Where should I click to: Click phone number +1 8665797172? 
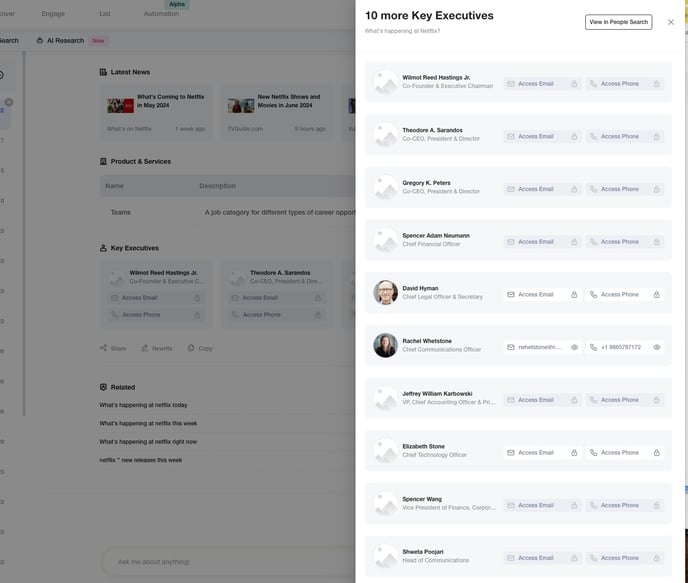pos(621,347)
